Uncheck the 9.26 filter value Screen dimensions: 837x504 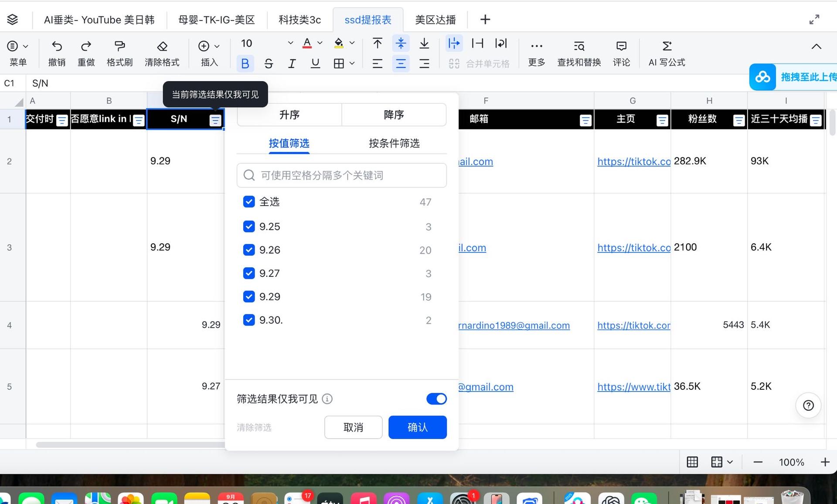tap(249, 250)
